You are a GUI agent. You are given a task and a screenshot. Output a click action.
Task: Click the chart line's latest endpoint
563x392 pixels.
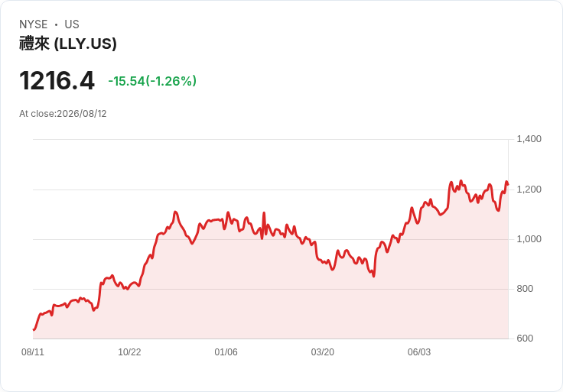click(508, 185)
